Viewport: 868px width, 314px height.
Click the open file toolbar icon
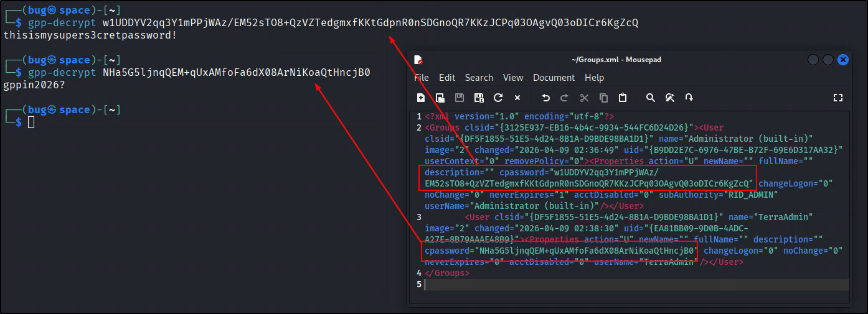click(x=440, y=98)
